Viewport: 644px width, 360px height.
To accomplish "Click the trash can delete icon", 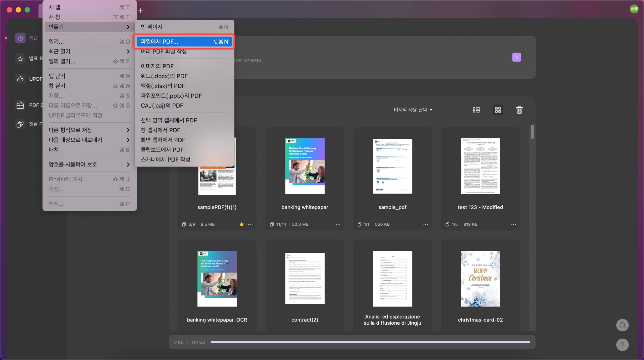I will [x=519, y=110].
